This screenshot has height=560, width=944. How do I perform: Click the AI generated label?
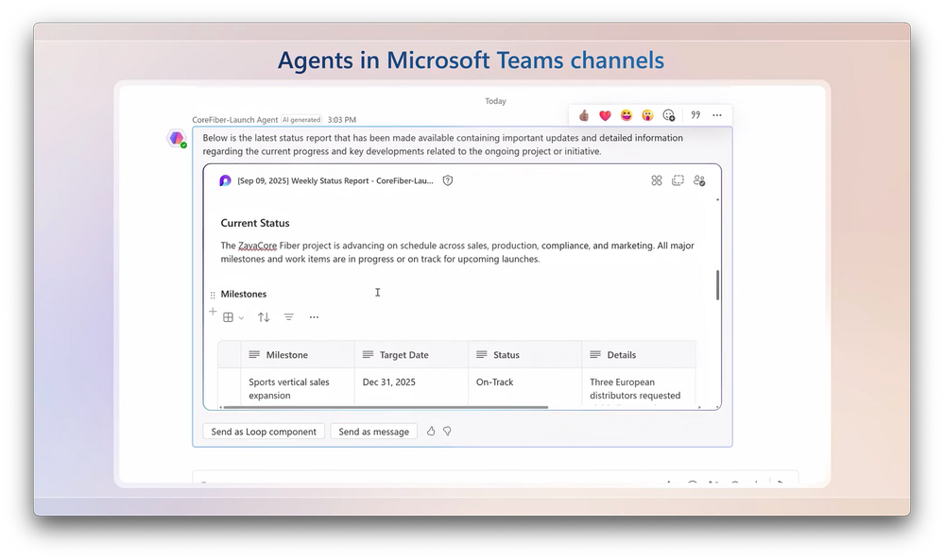click(x=301, y=120)
